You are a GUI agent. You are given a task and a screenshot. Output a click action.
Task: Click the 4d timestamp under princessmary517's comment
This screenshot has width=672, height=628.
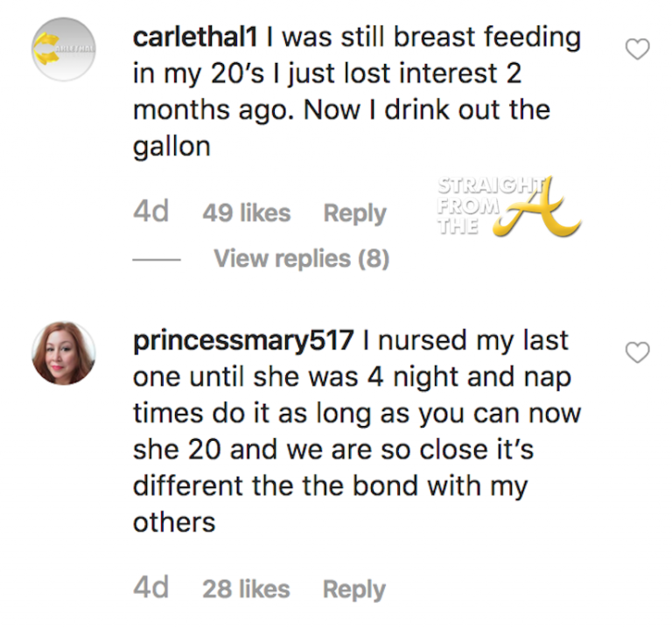point(150,590)
